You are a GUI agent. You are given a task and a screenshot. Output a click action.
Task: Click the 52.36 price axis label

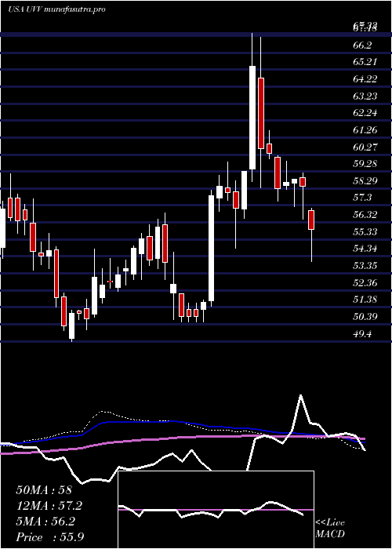(365, 283)
